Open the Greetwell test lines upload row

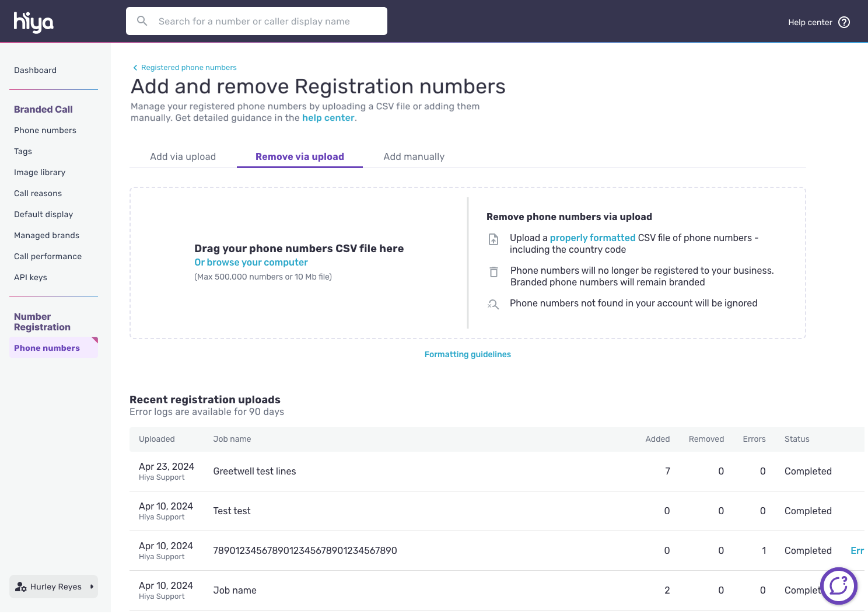point(254,471)
